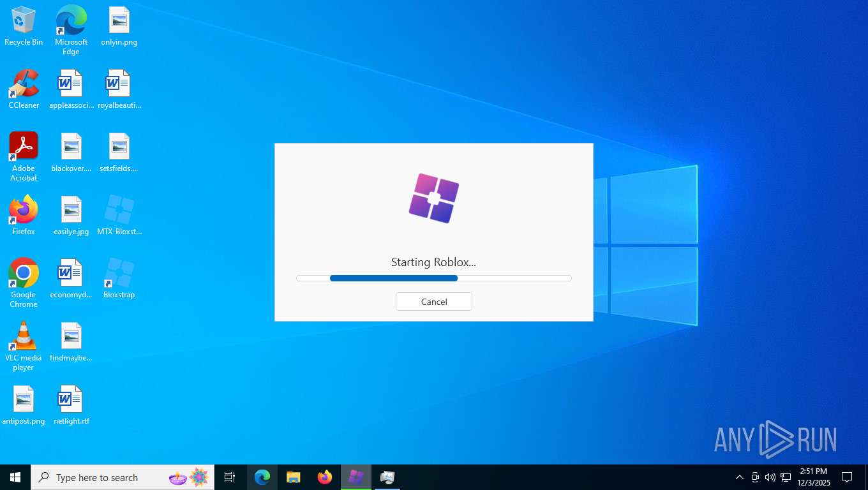Select the netlight.rtf document
This screenshot has width=868, height=490.
71,406
